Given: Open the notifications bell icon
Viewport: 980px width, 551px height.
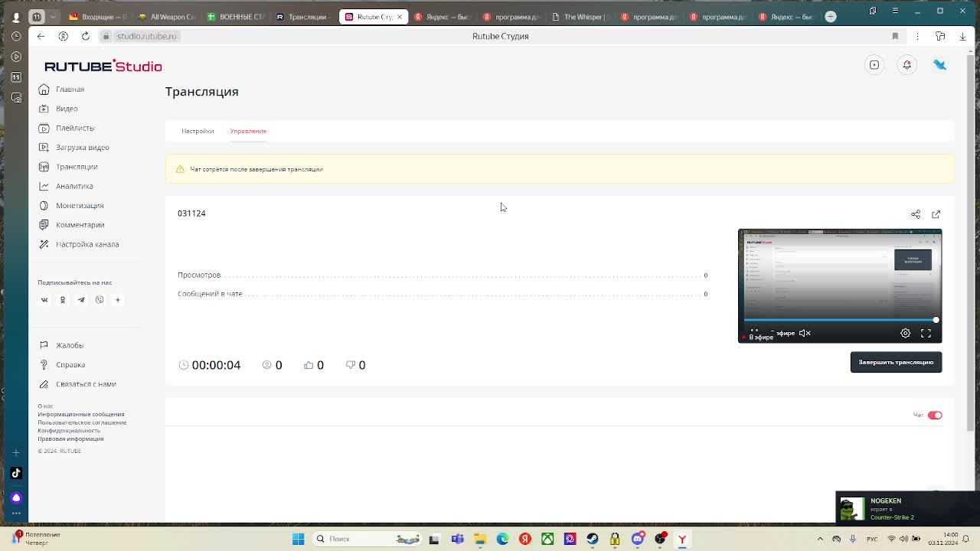Looking at the screenshot, I should pos(907,65).
